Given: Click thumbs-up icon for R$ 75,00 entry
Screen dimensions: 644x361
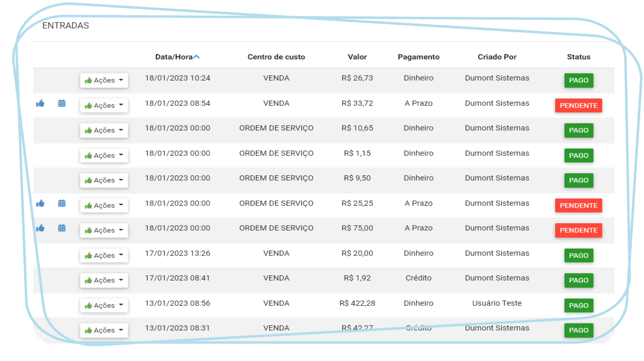Looking at the screenshot, I should tap(40, 228).
